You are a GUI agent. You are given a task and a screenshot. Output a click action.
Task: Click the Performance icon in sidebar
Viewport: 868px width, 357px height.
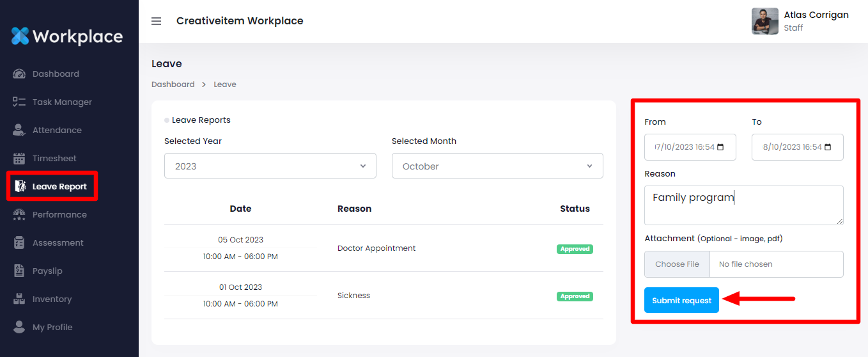[x=19, y=215]
